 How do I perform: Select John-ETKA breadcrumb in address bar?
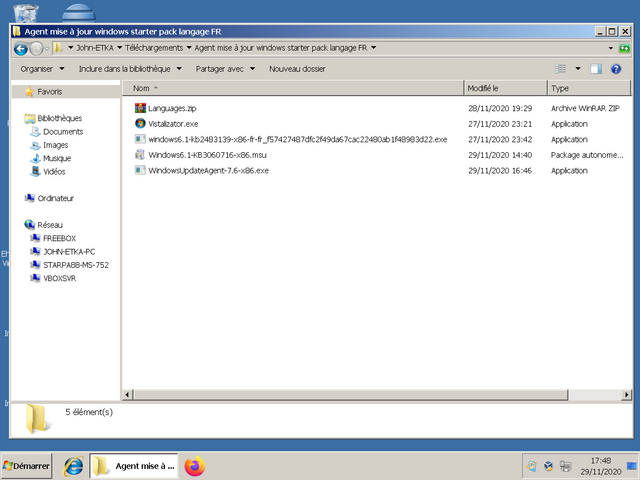95,48
